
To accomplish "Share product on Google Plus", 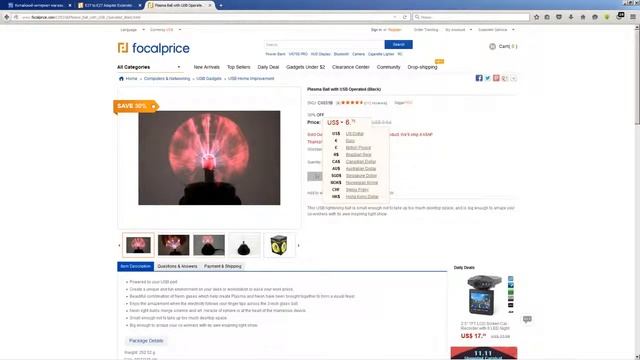I will [x=505, y=78].
